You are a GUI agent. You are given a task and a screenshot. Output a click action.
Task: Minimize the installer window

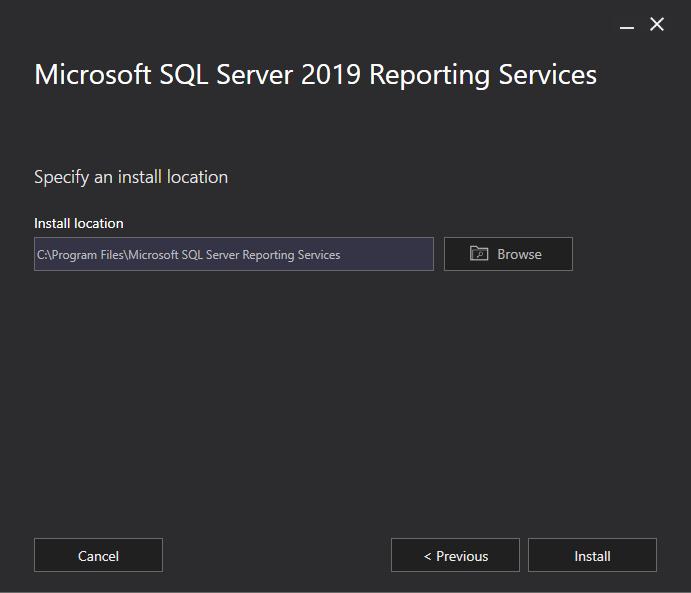(627, 26)
